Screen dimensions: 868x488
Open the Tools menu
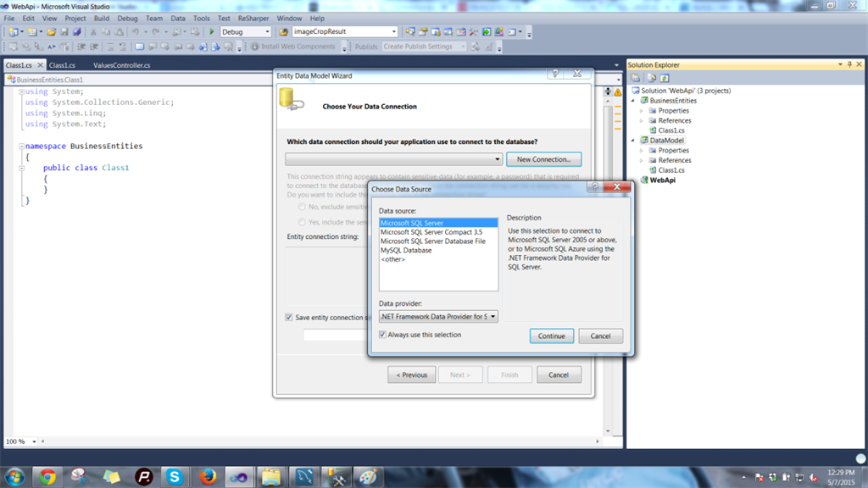pyautogui.click(x=202, y=19)
